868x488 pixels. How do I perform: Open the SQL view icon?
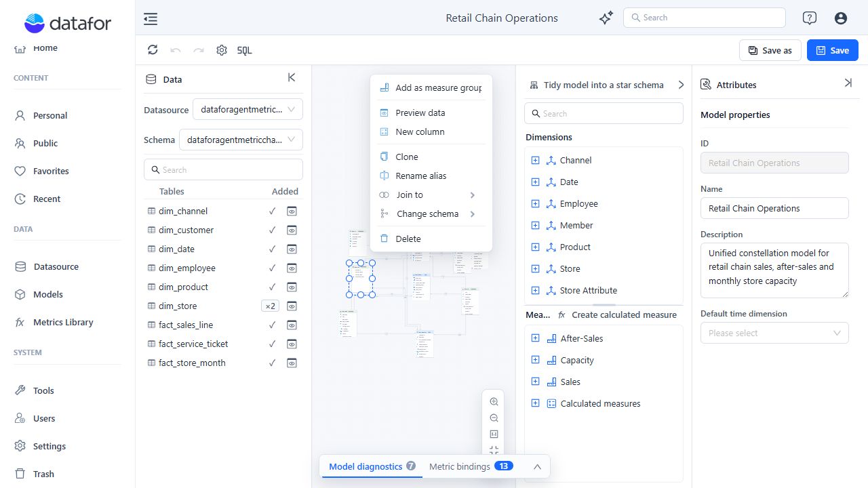tap(245, 50)
